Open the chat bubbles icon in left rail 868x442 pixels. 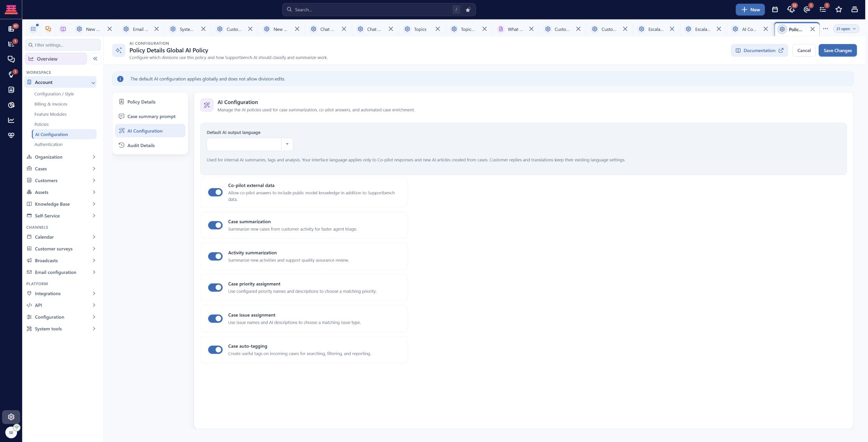[11, 59]
